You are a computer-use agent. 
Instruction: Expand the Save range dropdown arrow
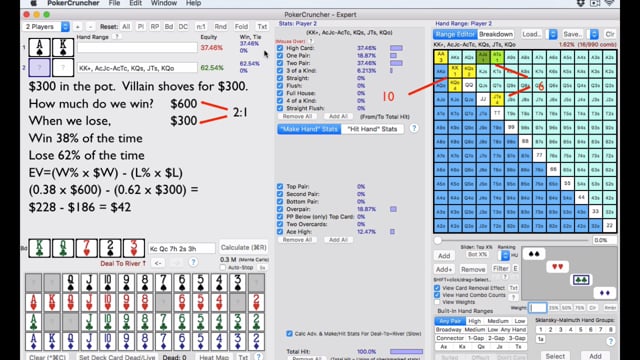pyautogui.click(x=594, y=34)
